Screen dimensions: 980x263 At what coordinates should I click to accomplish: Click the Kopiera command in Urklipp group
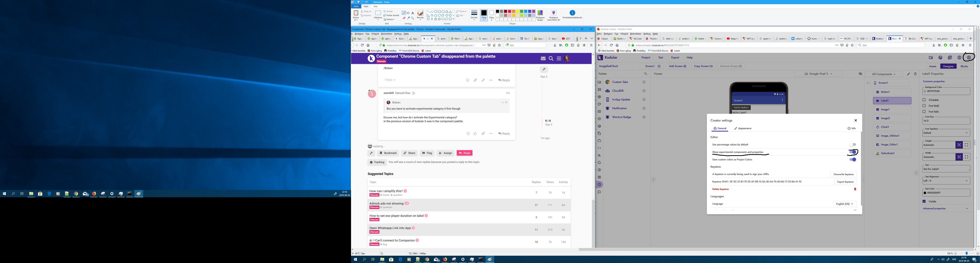[366, 15]
